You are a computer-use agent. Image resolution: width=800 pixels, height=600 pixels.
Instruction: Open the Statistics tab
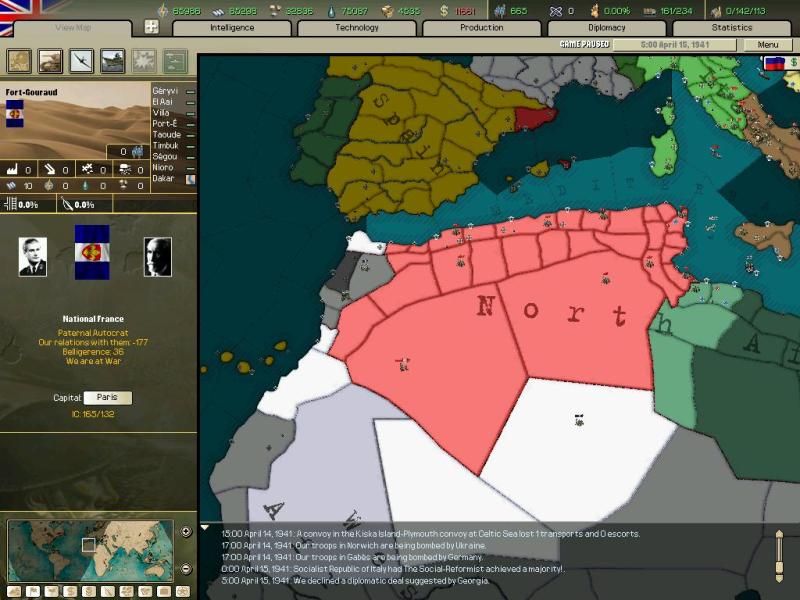coord(732,28)
